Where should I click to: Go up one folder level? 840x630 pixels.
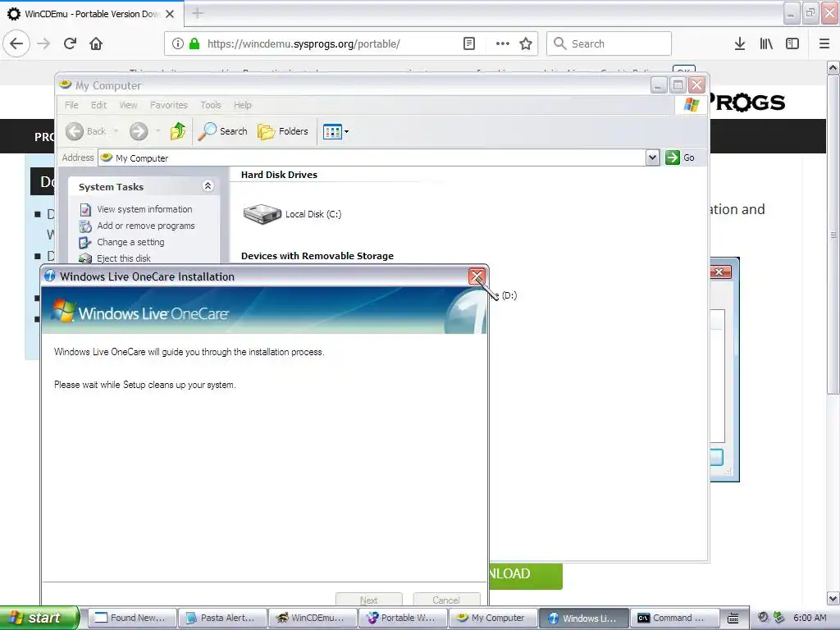tap(178, 131)
